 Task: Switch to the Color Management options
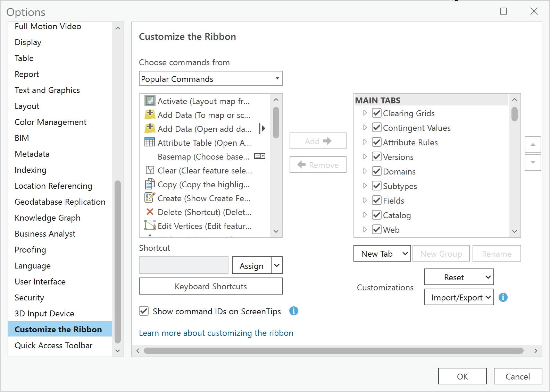tap(50, 122)
